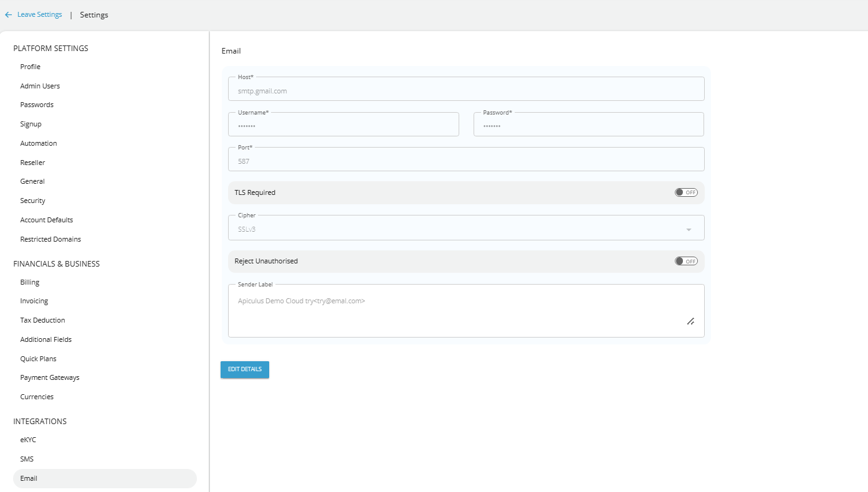View the Restricted Domains page
Viewport: 868px width, 492px height.
[x=50, y=239]
